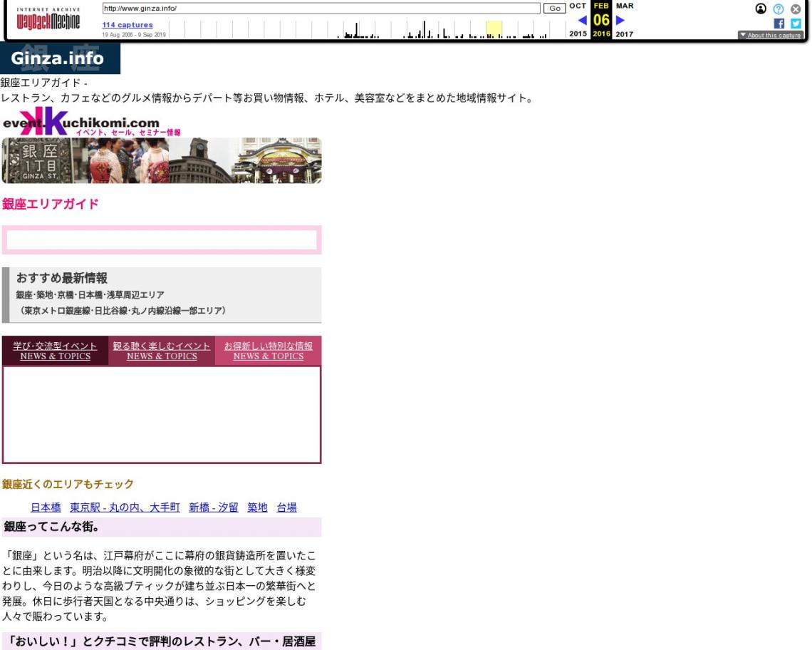Go to next capture with right arrow

click(620, 20)
